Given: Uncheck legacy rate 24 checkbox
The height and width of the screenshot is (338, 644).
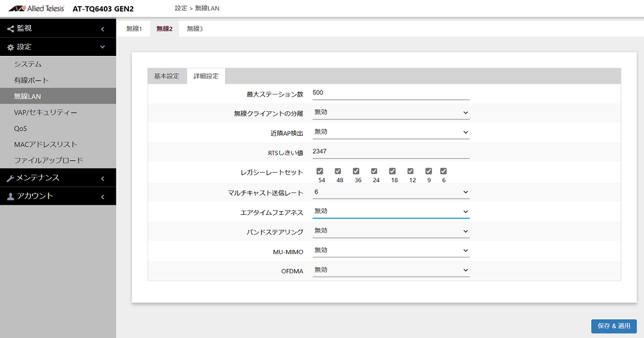Looking at the screenshot, I should [x=374, y=171].
